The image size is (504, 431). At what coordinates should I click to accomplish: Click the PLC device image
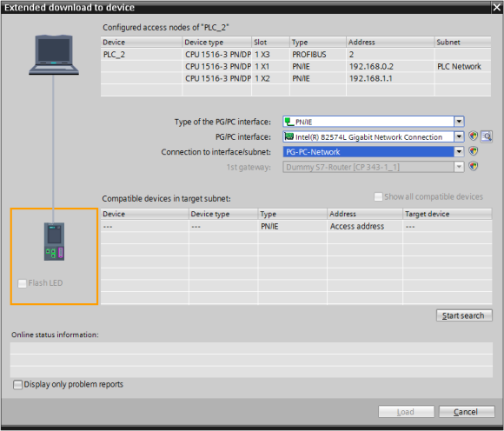coord(54,242)
